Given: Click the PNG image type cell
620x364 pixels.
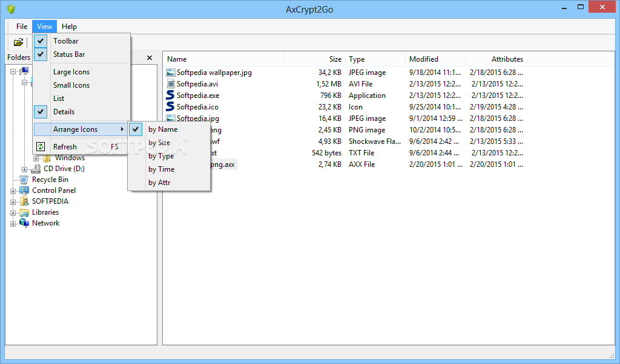Looking at the screenshot, I should [367, 130].
